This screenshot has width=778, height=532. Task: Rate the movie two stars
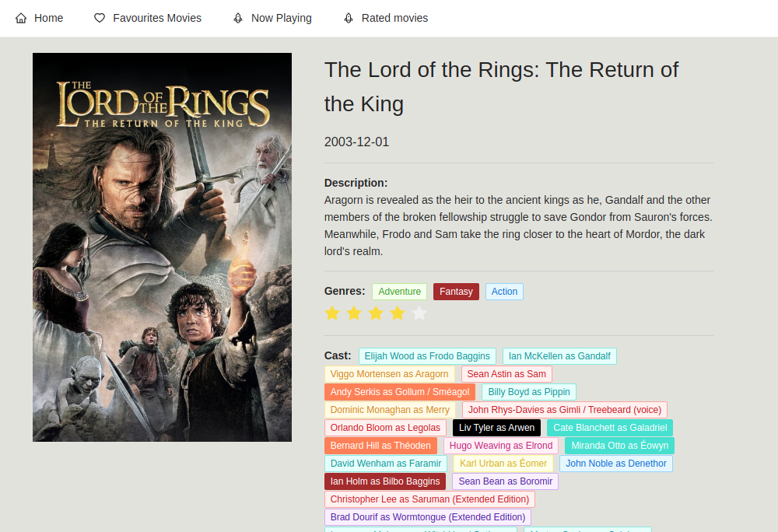(354, 313)
